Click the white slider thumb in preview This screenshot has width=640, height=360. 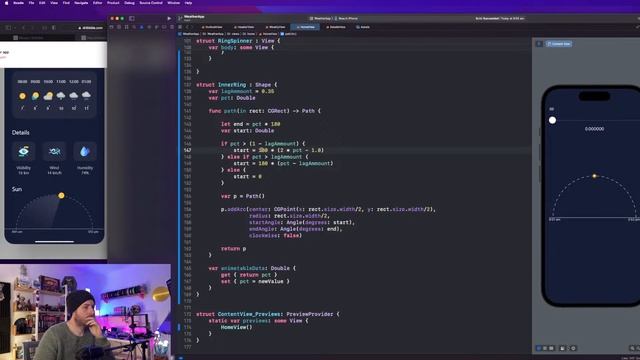coord(552,120)
